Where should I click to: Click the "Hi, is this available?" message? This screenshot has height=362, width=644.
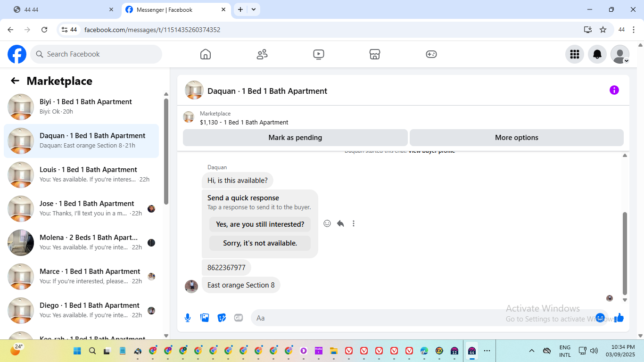238,181
